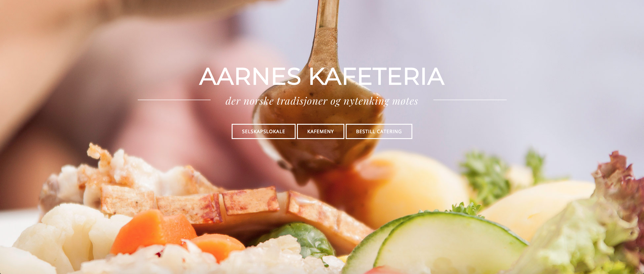Viewport: 644px width, 274px height.
Task: Click the word Aarnes in the title
Action: (x=250, y=76)
